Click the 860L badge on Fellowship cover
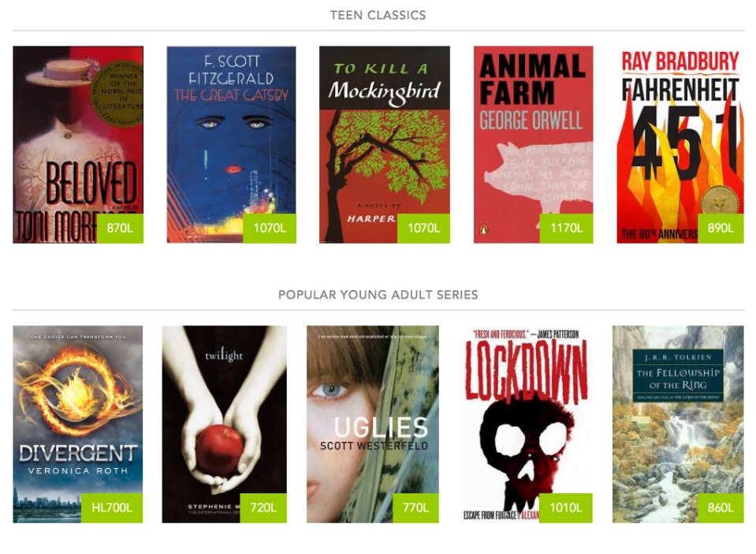 tap(721, 508)
